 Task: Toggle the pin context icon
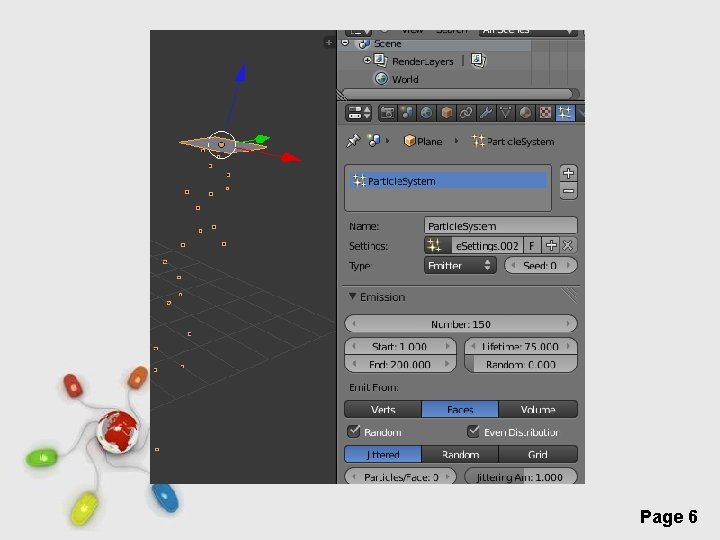(x=353, y=141)
